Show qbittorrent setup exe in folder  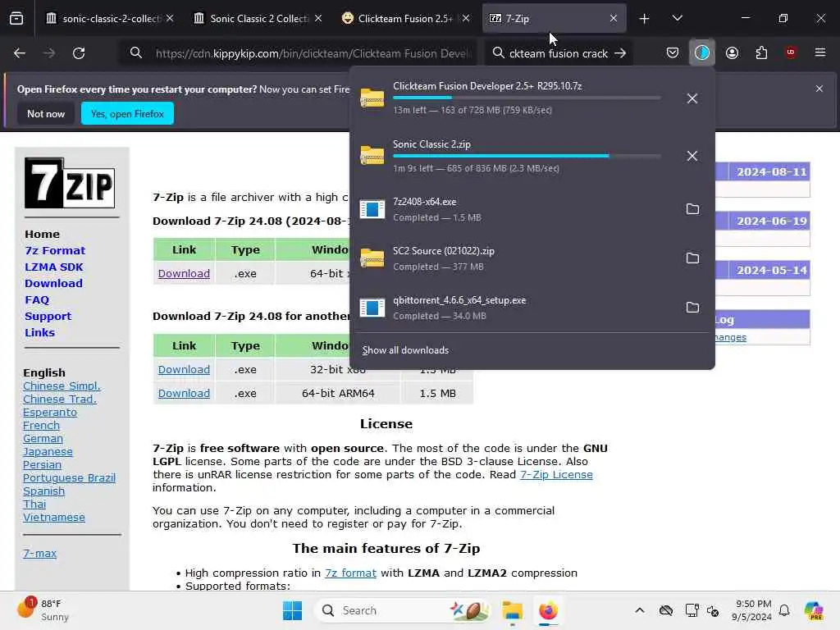coord(692,308)
